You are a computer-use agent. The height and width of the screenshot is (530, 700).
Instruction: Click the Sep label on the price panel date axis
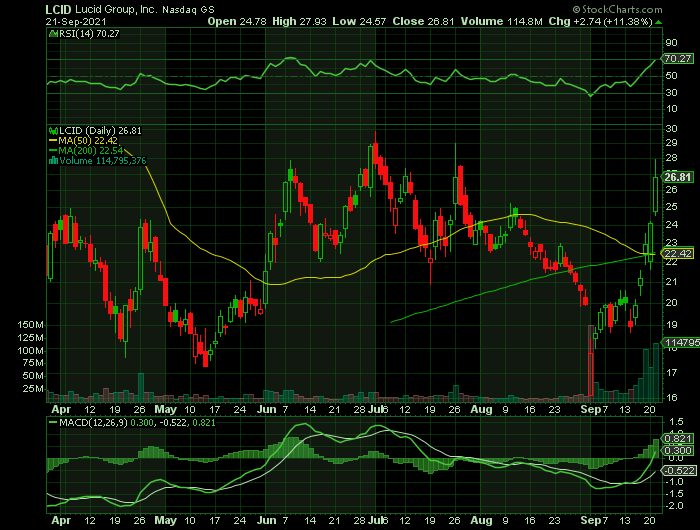pyautogui.click(x=590, y=409)
